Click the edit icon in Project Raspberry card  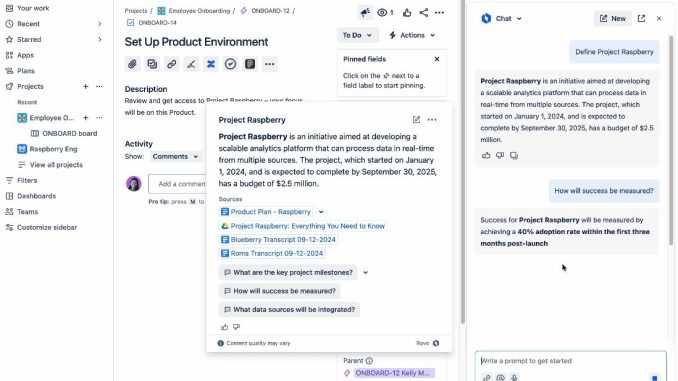coord(416,119)
